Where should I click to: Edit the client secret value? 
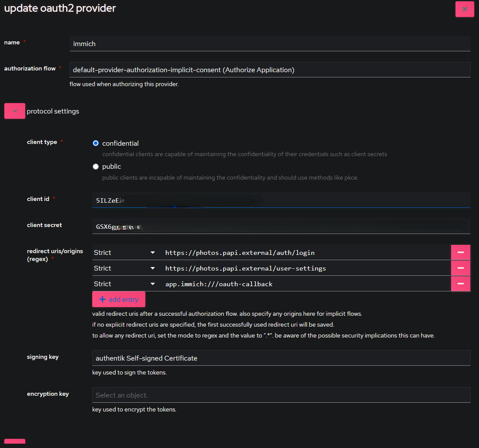pyautogui.click(x=281, y=226)
